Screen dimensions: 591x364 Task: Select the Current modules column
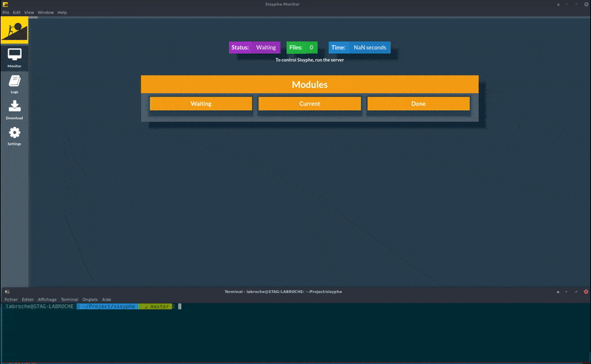point(310,103)
